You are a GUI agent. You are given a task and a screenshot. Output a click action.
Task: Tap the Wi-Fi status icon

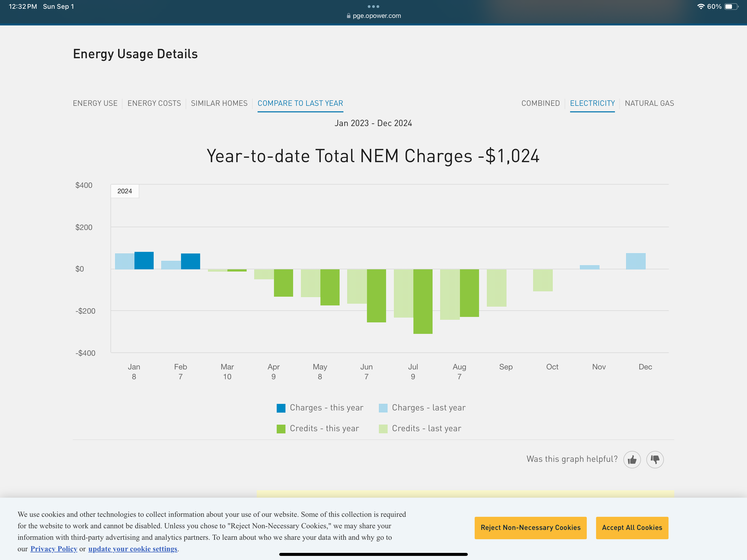click(x=701, y=6)
